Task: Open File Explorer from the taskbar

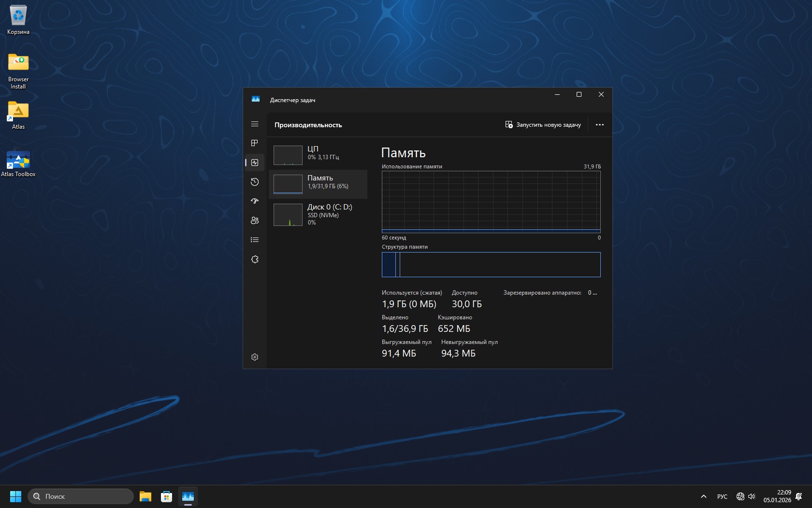Action: point(145,496)
